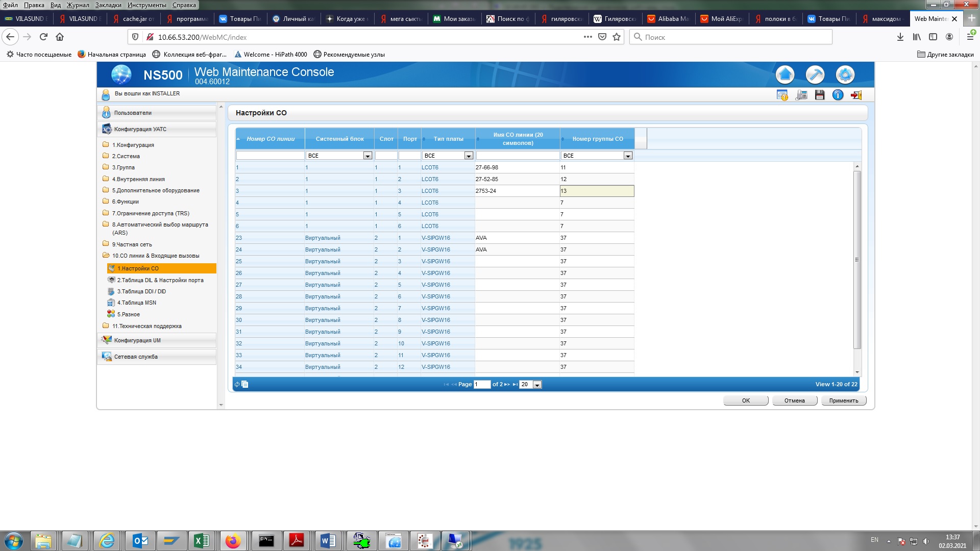The width and height of the screenshot is (980, 551).
Task: Go to the console Home screen icon
Action: (785, 75)
